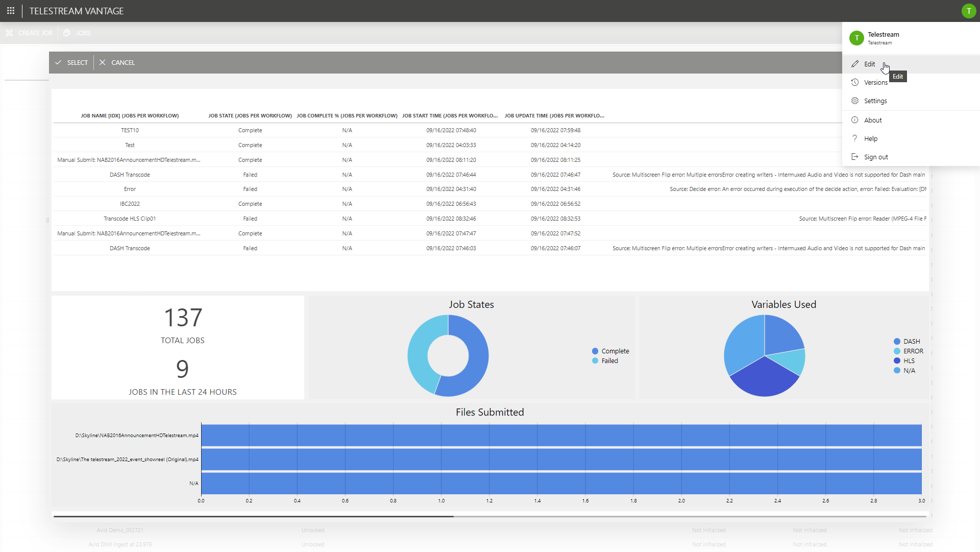Toggle the HLS legend in Variables Used
Image resolution: width=980 pixels, height=552 pixels.
904,361
